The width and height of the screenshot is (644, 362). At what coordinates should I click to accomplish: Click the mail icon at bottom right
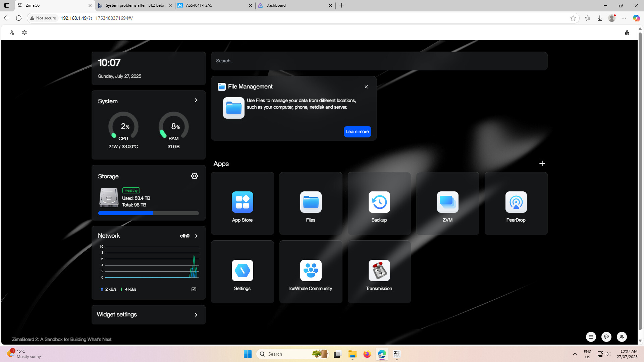tap(591, 337)
